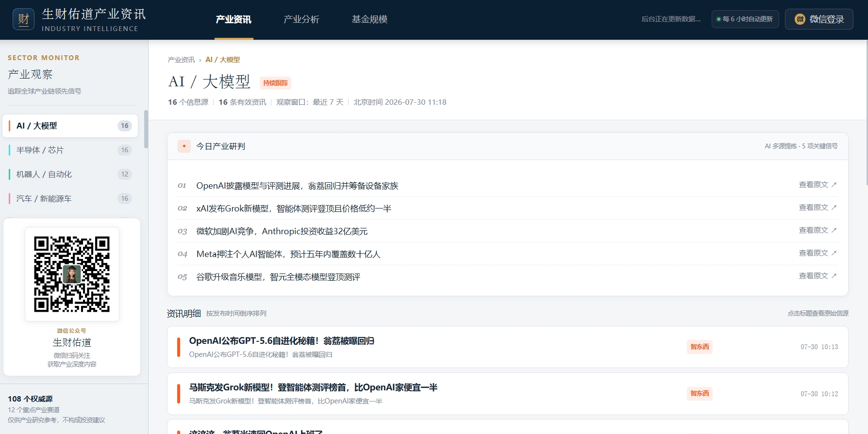Open headline 微软加剧AI竞争
Image resolution: width=868 pixels, height=434 pixels.
(x=282, y=231)
